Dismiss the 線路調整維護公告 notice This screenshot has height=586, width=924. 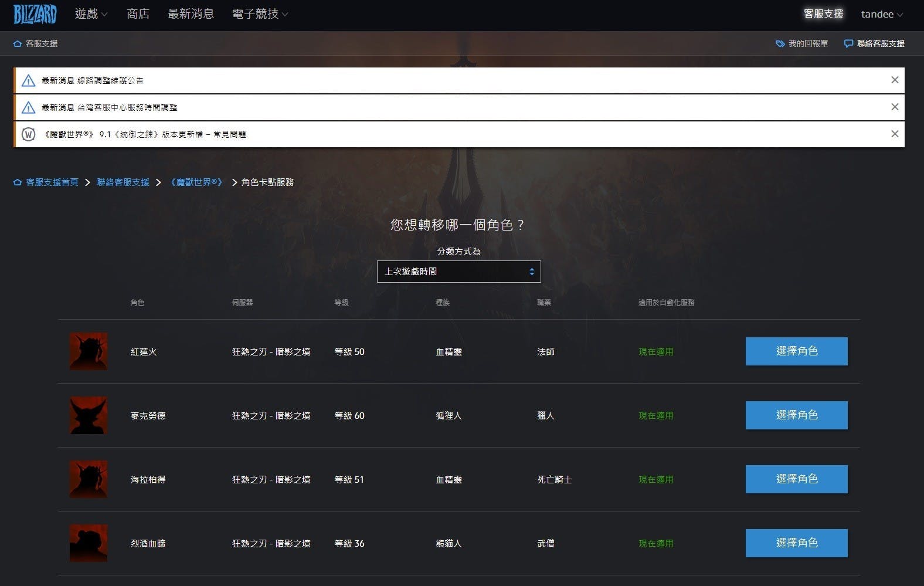(x=895, y=80)
